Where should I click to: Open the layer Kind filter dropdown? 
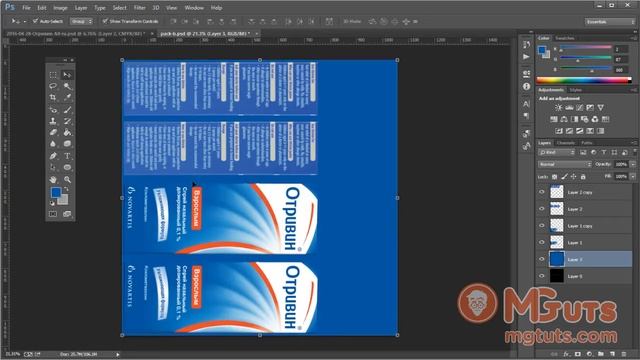click(556, 152)
